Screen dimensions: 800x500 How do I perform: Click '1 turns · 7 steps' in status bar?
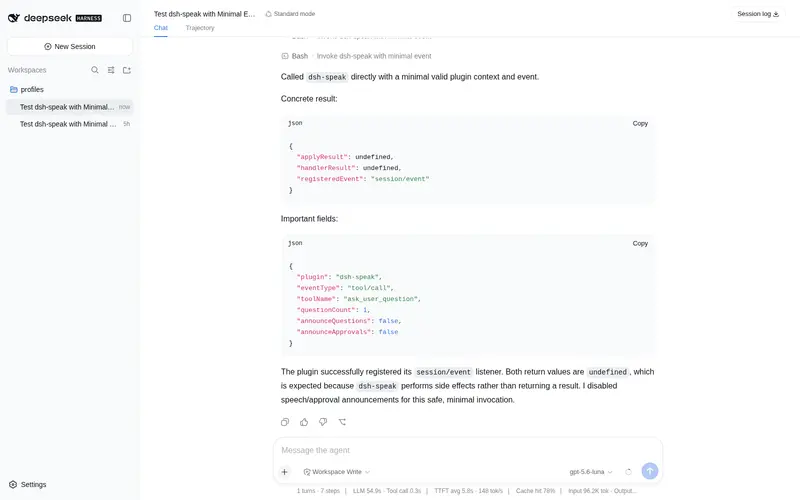pos(318,491)
